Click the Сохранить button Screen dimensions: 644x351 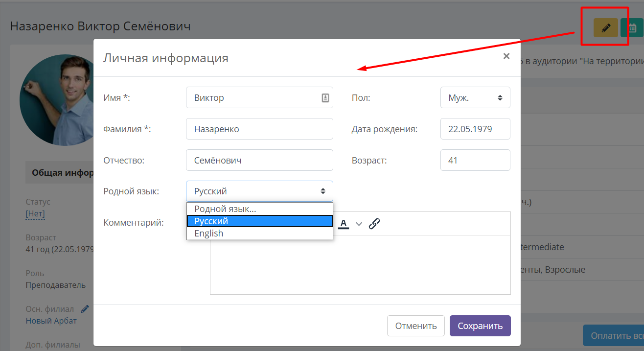[480, 326]
